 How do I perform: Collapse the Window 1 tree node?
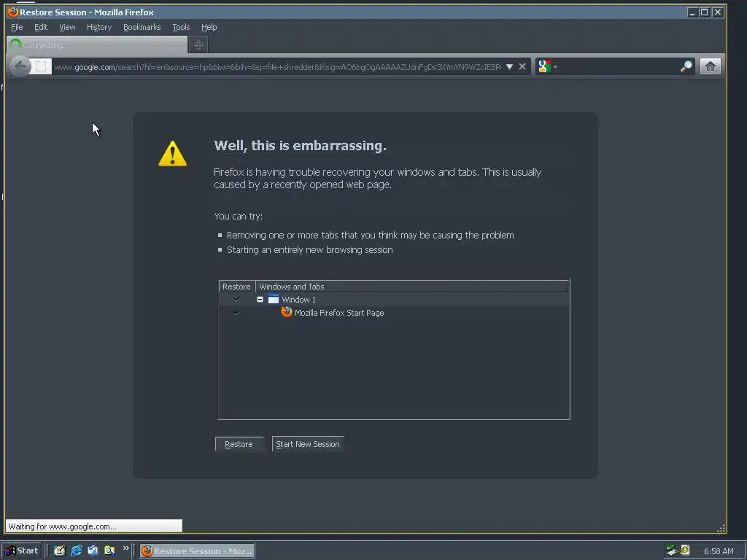click(260, 300)
